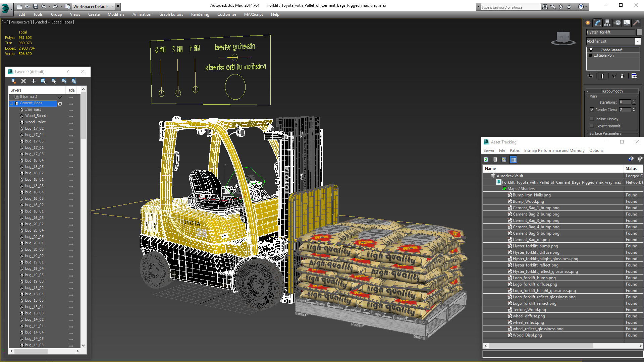This screenshot has height=362, width=644.
Task: Click the ViewCube in the viewport
Action: [x=563, y=38]
